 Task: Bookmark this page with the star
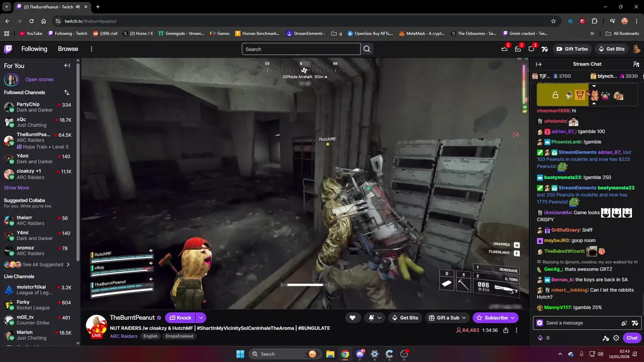[553, 21]
